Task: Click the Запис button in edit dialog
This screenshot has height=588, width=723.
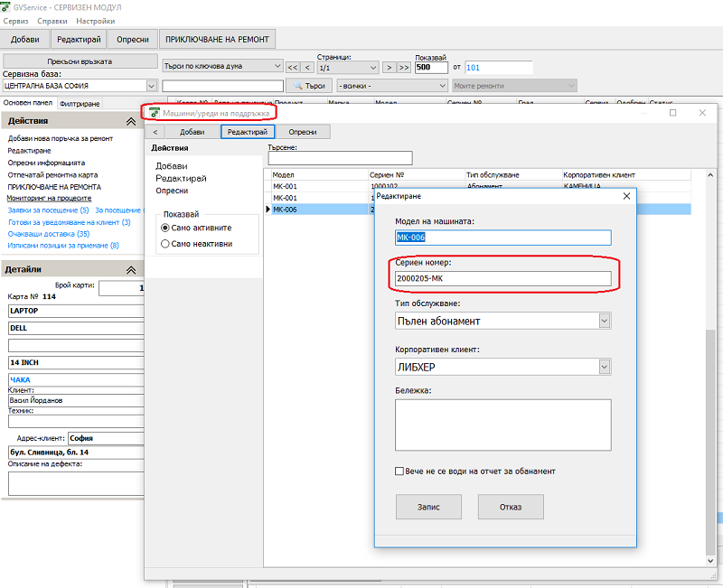Action: pos(428,507)
